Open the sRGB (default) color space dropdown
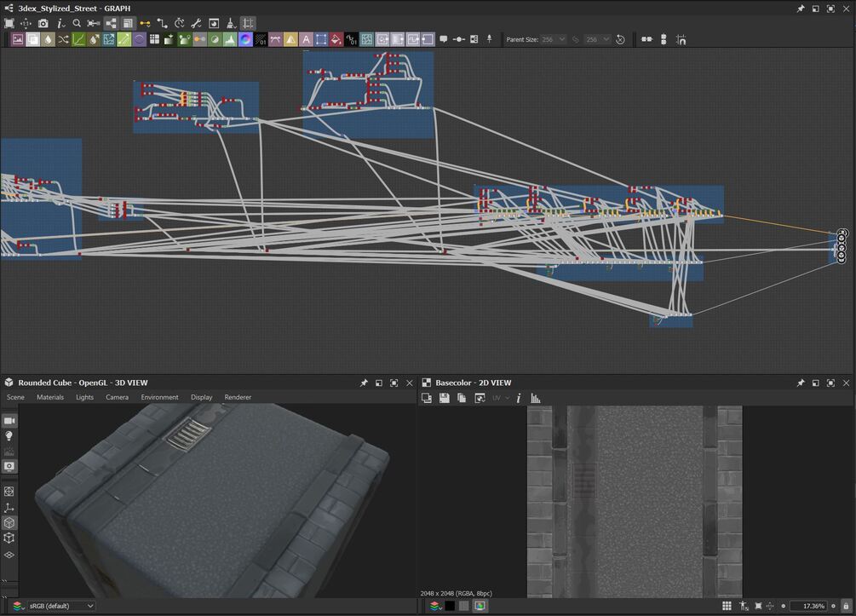Viewport: 856px width, 616px height. click(61, 606)
